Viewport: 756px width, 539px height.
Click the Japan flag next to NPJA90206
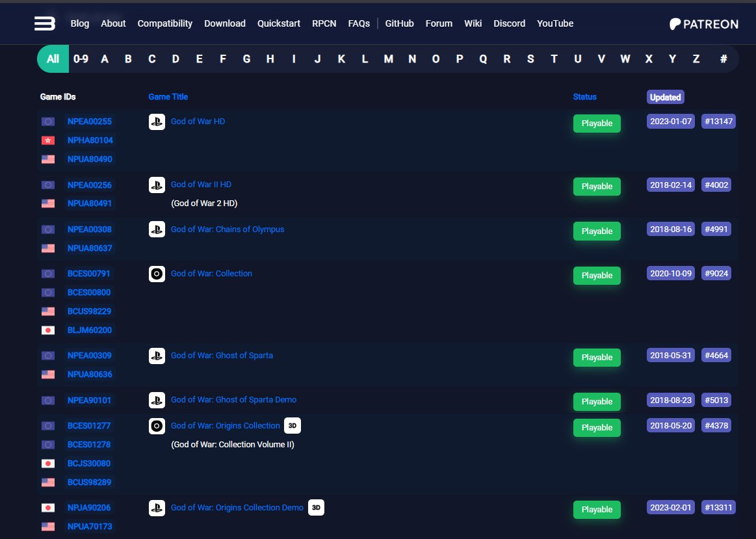point(47,508)
